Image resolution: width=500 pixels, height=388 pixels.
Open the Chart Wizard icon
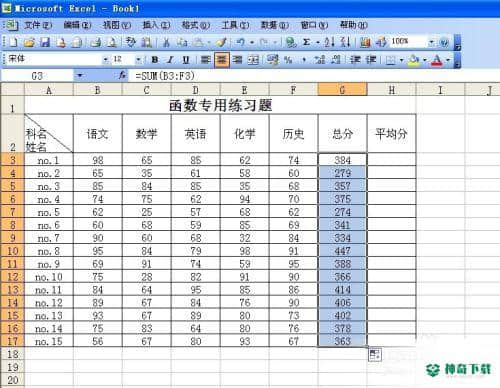click(x=365, y=42)
